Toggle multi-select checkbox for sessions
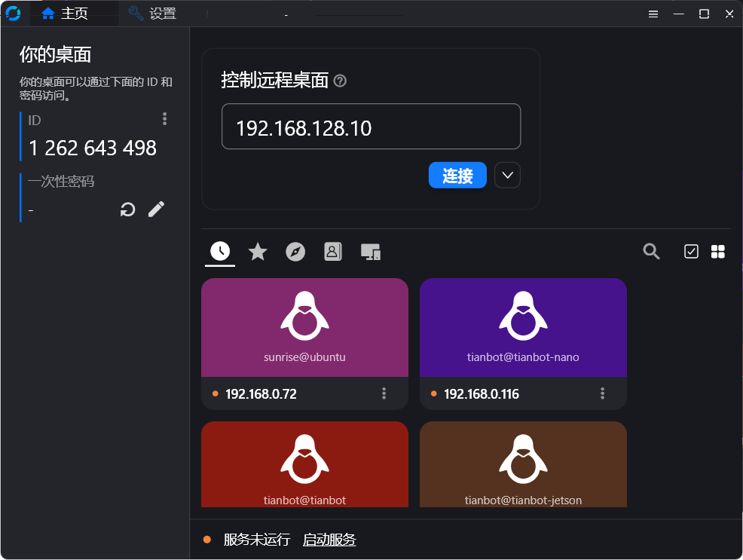 (x=691, y=252)
